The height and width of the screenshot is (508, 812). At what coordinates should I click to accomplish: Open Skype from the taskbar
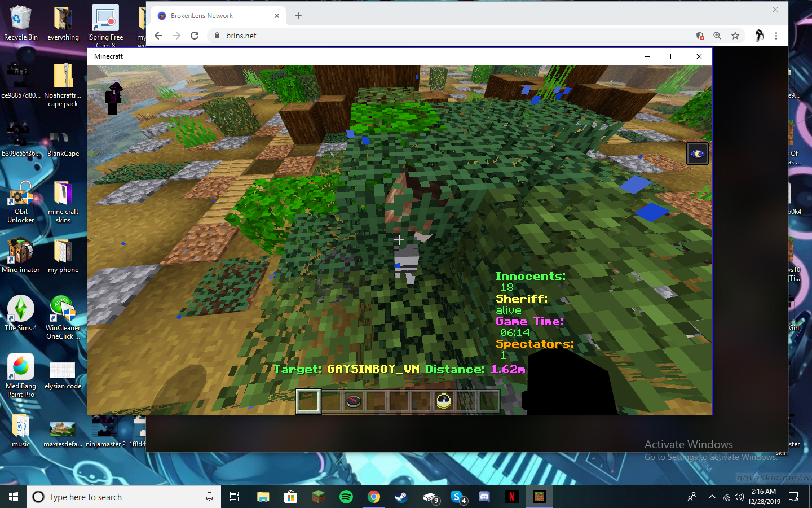[x=458, y=497]
